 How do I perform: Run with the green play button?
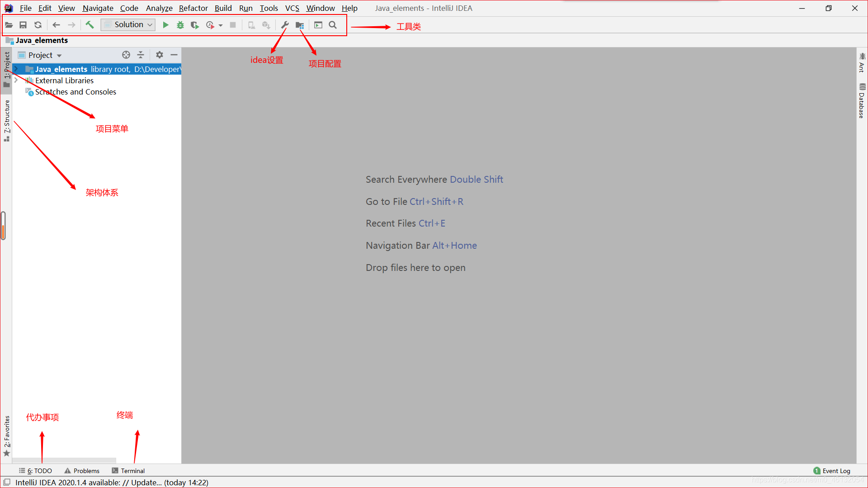pos(165,25)
